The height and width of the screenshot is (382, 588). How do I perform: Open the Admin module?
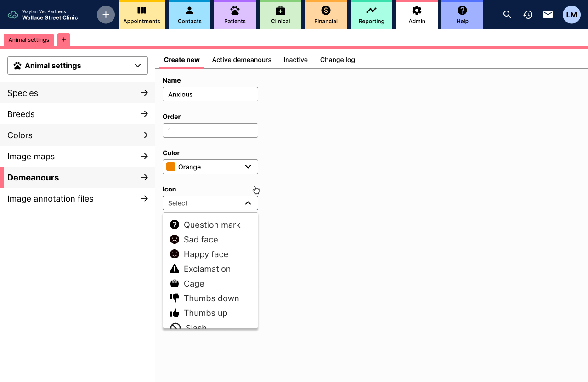coord(417,15)
